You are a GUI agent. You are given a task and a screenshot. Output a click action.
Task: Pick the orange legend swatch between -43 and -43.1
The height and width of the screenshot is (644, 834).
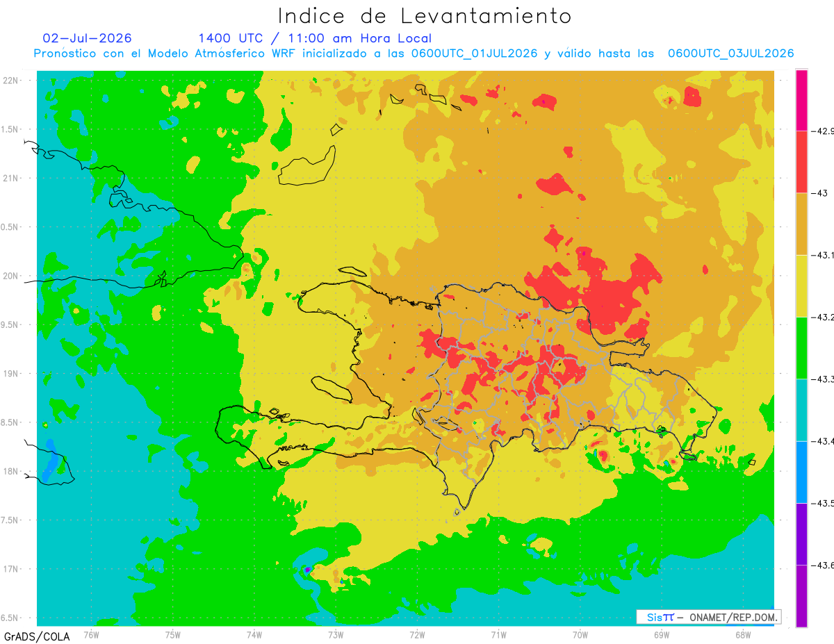tap(801, 224)
